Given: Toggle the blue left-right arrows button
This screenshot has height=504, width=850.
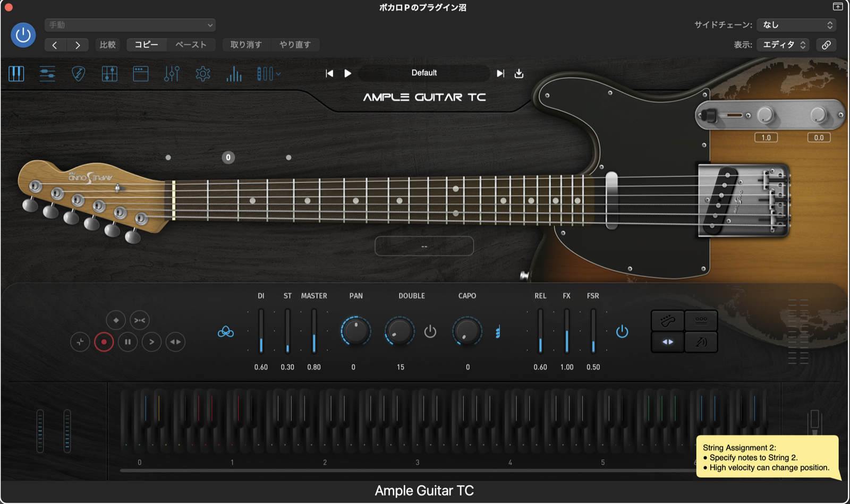Looking at the screenshot, I should pyautogui.click(x=668, y=342).
